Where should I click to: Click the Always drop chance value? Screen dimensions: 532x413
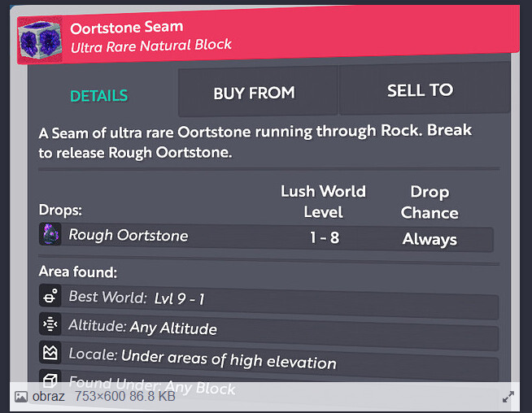coord(430,239)
